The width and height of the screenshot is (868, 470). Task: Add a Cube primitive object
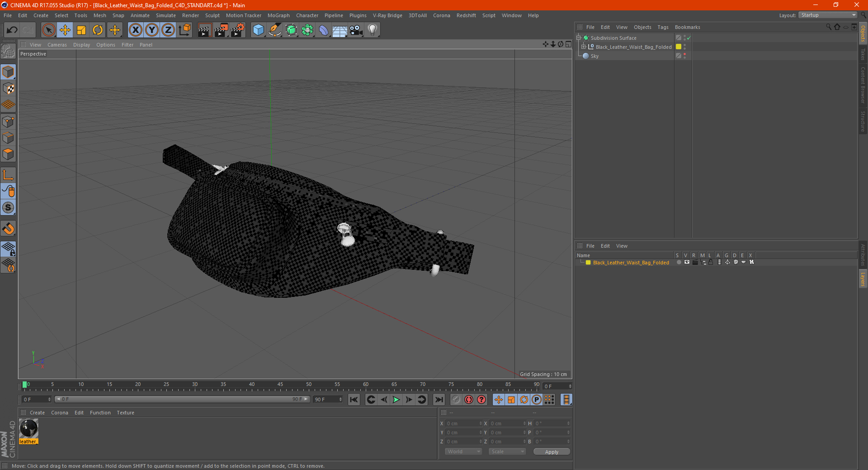258,30
